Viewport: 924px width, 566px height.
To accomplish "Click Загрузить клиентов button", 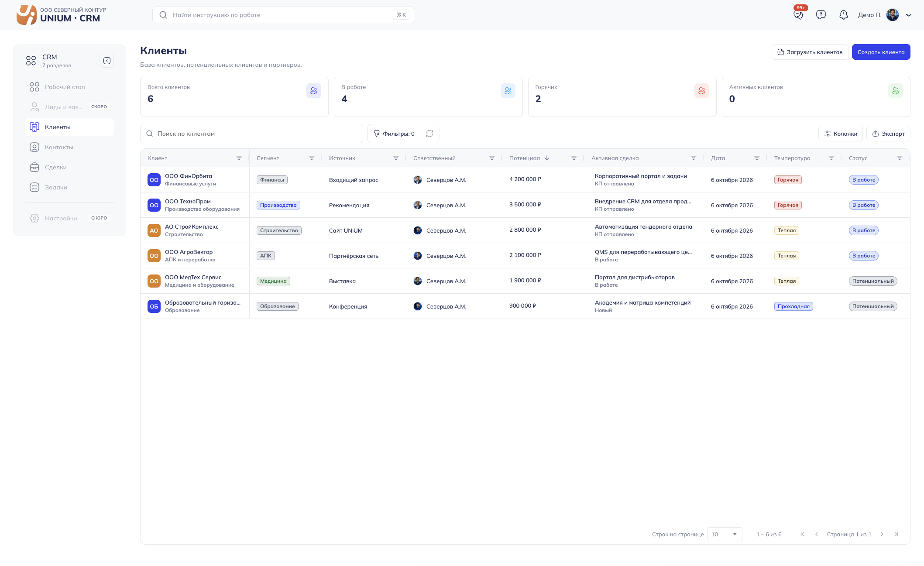I will click(810, 52).
